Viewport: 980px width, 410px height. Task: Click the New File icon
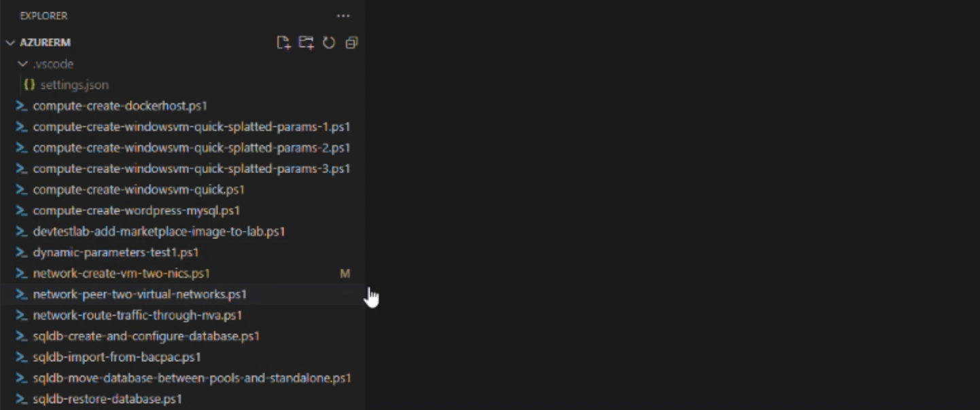point(283,43)
